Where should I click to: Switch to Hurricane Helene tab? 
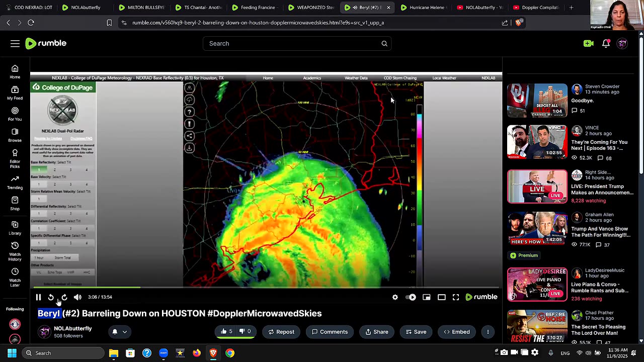pos(424,8)
